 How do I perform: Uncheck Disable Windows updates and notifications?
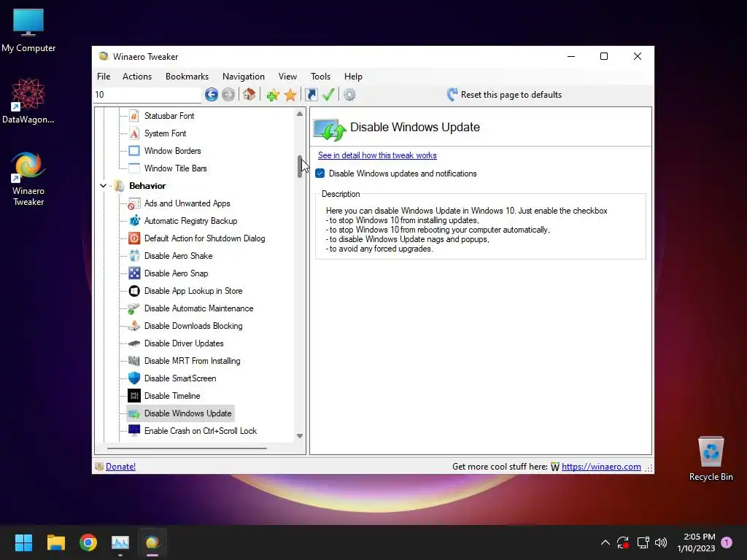pos(320,174)
